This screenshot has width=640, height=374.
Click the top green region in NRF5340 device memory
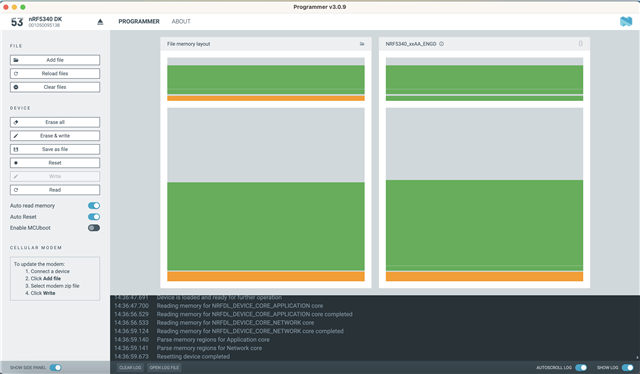(x=484, y=77)
